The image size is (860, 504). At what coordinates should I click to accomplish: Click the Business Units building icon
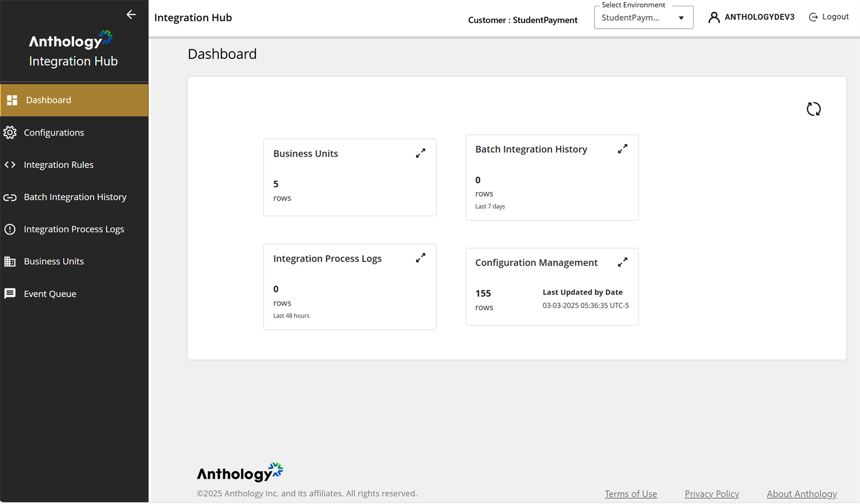coord(10,261)
